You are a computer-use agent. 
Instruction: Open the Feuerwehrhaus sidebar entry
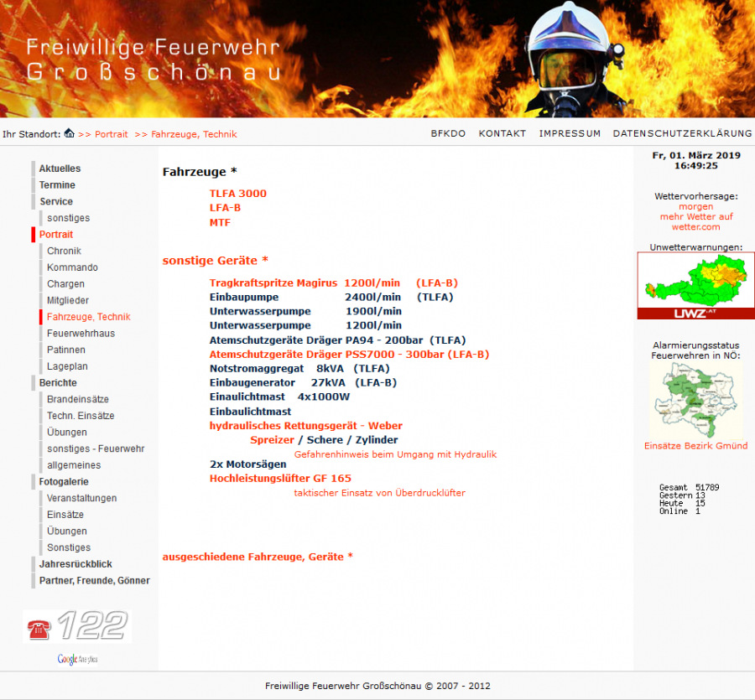click(x=81, y=334)
